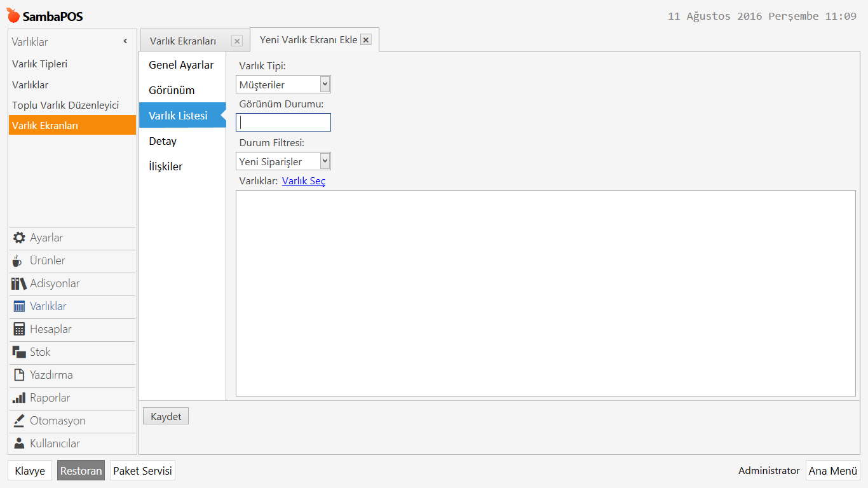Focus the Görünüm Durumu text field
Screen dimensions: 868x488
pos(283,123)
